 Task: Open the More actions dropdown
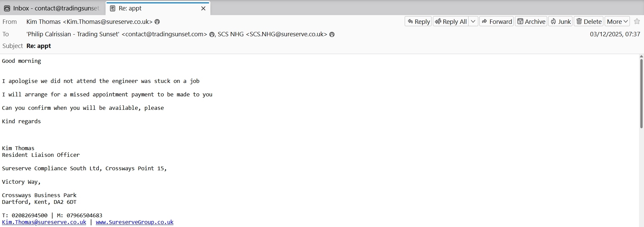[617, 21]
